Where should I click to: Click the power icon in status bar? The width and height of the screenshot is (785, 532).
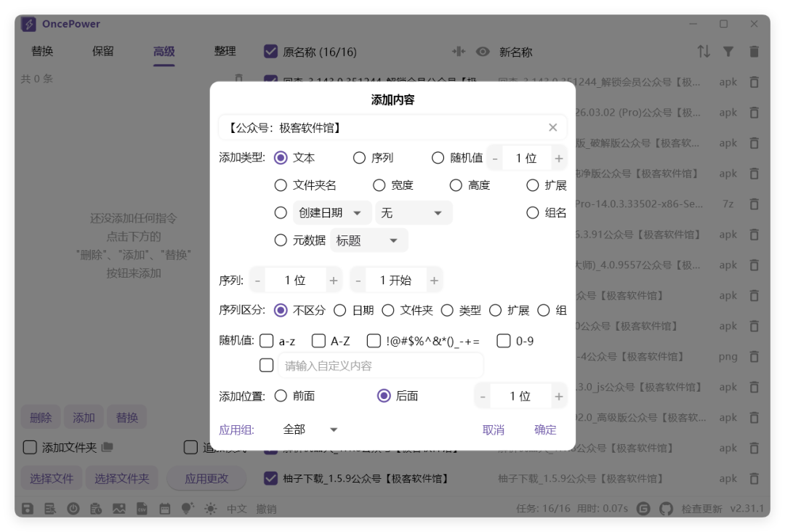pyautogui.click(x=73, y=509)
